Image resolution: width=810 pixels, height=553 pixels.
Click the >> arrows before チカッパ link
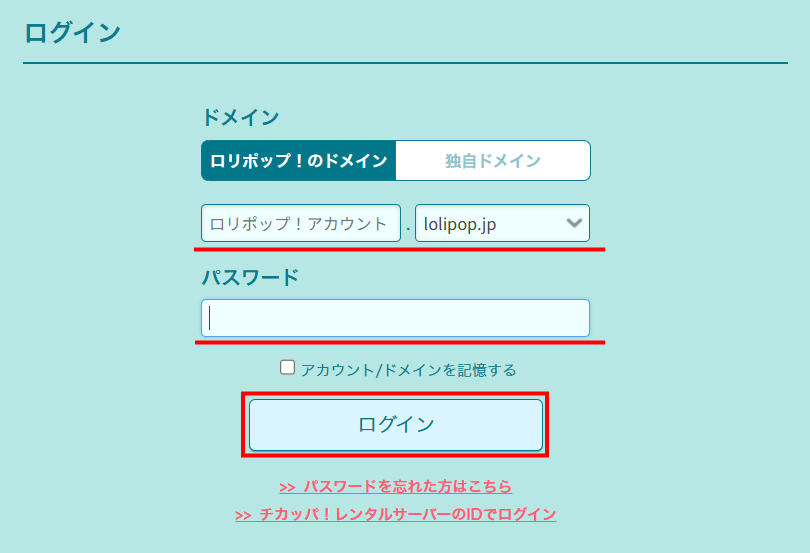(x=243, y=515)
